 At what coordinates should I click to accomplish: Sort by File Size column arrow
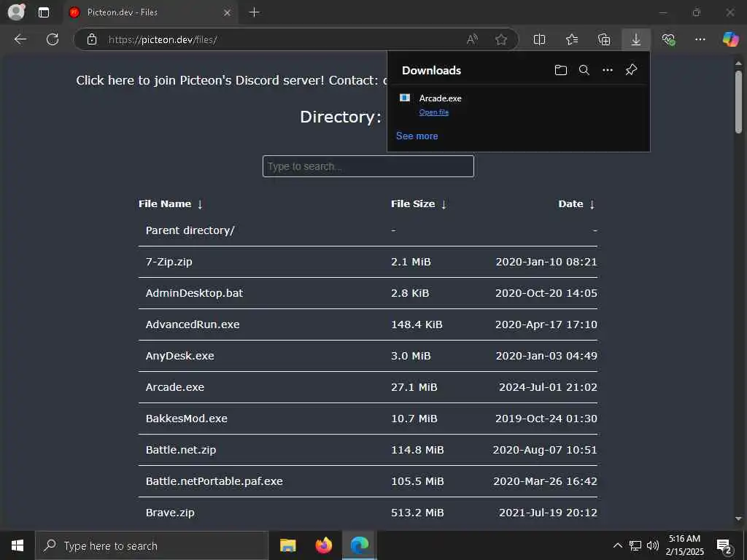tap(444, 204)
